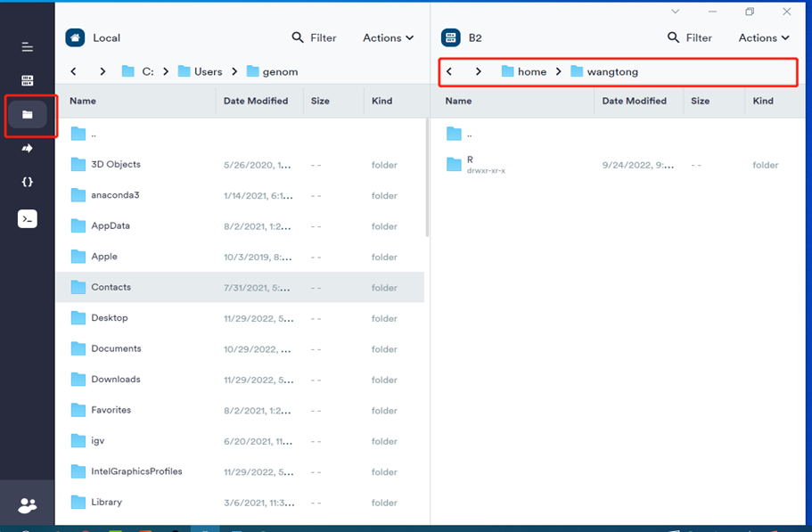Select parent folder '..' in B2 pane
812x532 pixels.
pyautogui.click(x=618, y=134)
